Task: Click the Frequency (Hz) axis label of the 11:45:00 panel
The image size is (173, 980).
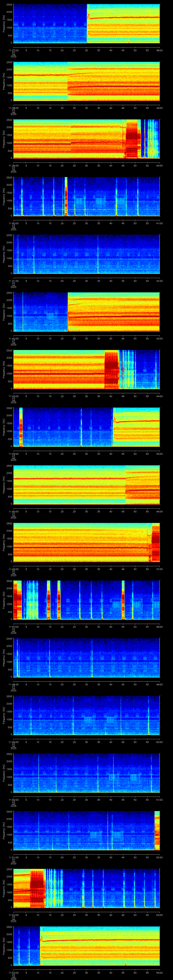Action: (4, 485)
